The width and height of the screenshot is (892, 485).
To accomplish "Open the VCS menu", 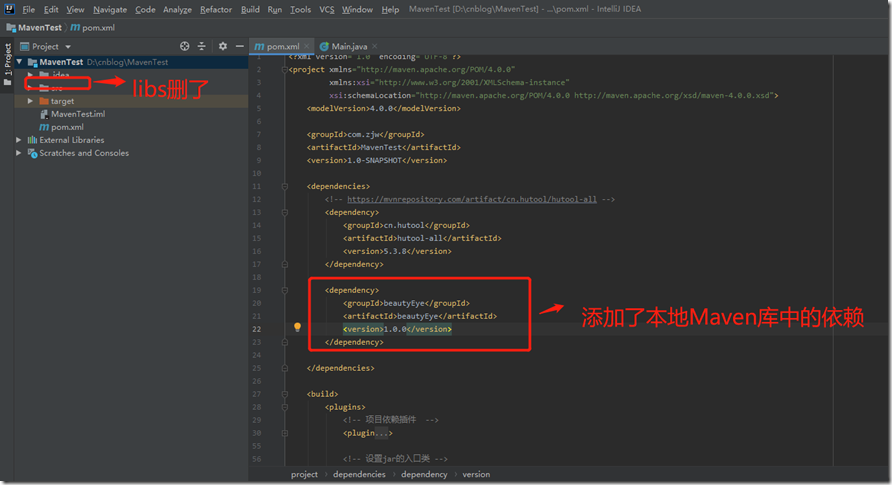I will point(327,9).
